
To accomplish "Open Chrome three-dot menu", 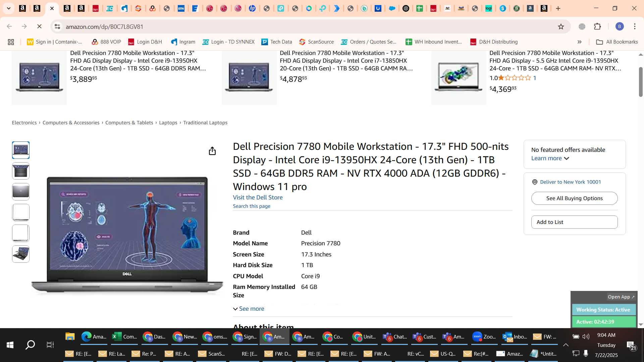I will [635, 26].
